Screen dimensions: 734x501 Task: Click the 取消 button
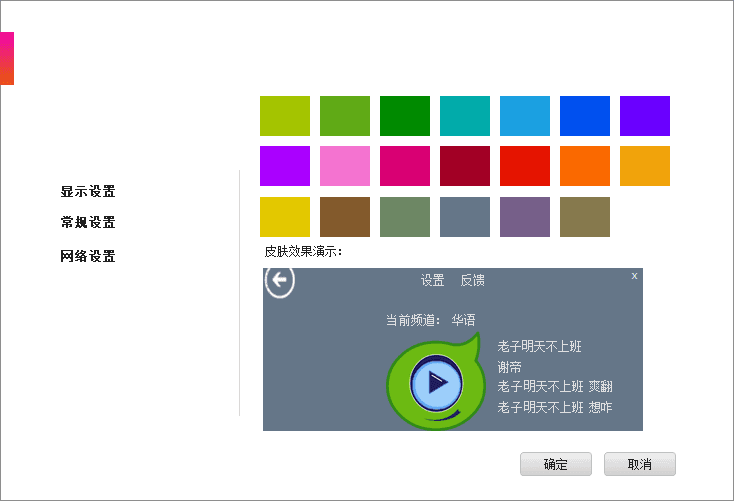pos(640,464)
